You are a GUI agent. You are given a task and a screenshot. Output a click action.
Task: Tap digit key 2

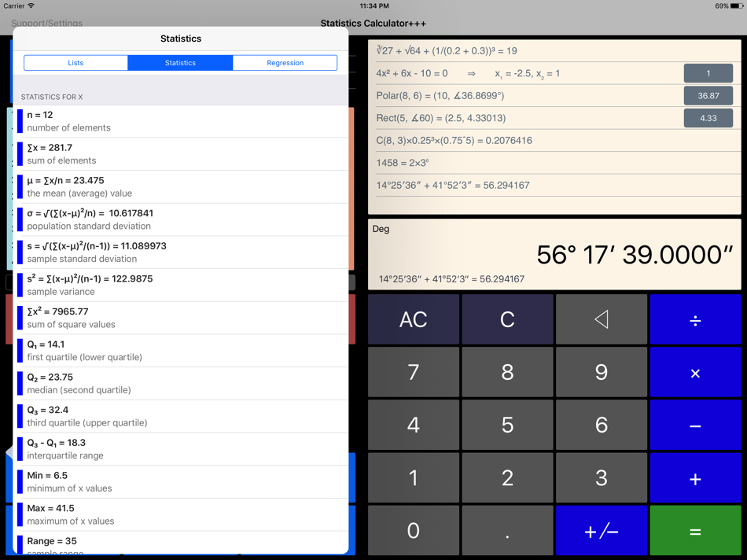tap(507, 477)
